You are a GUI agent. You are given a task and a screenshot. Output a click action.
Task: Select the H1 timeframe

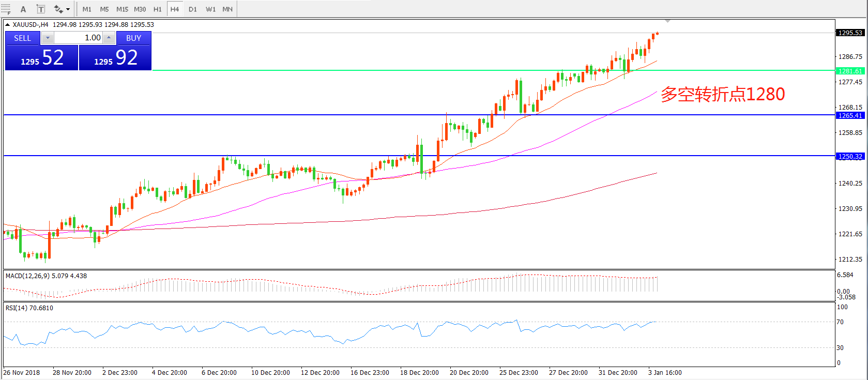point(158,9)
